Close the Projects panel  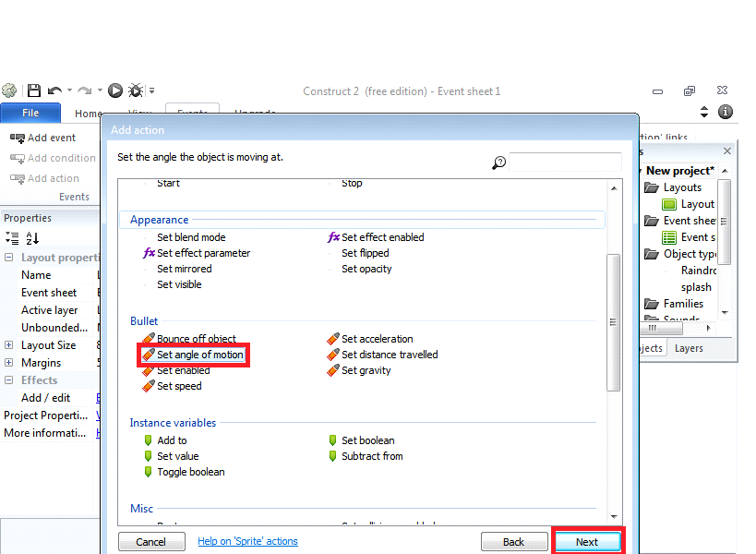727,151
